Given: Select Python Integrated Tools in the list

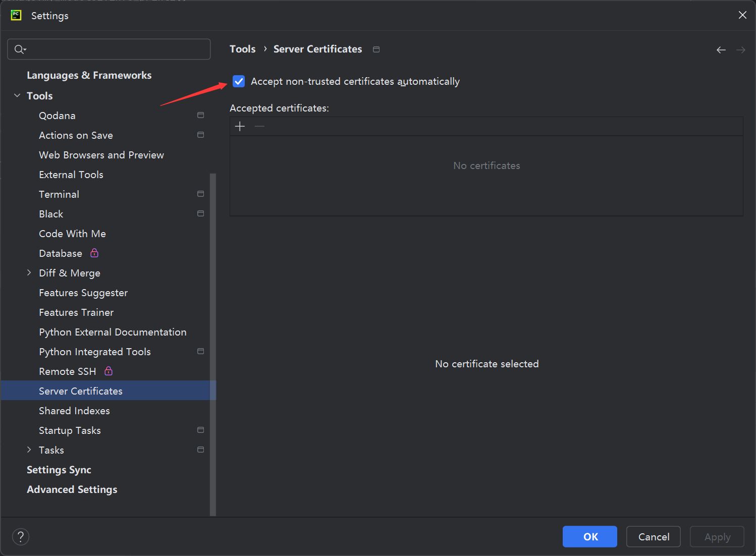Looking at the screenshot, I should coord(95,352).
